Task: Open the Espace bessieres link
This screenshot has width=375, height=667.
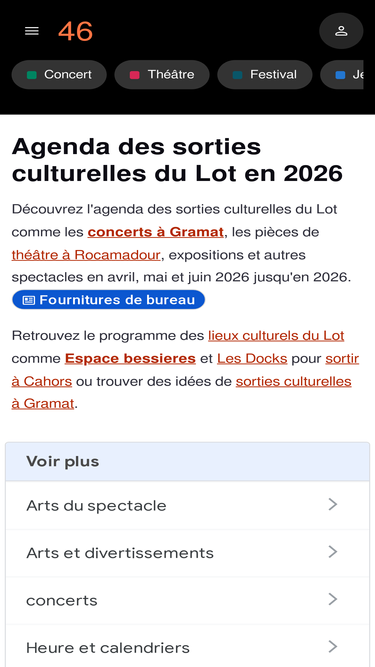Action: (130, 359)
